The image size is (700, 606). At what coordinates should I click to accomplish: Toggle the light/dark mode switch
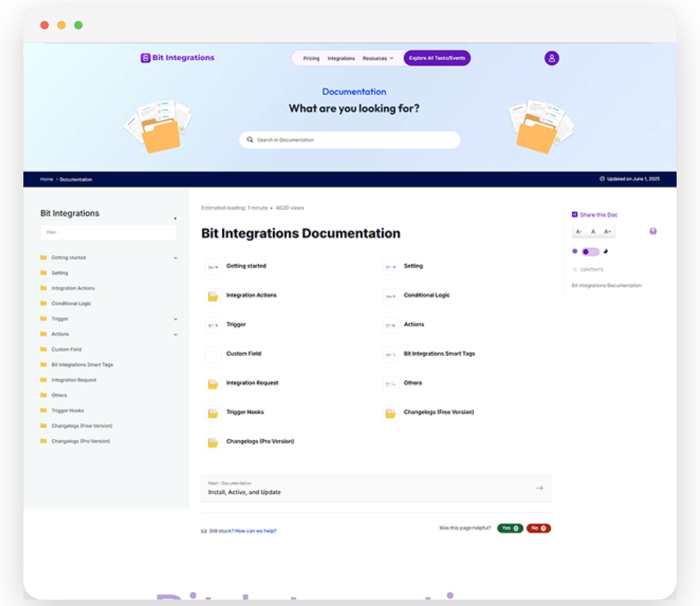pos(590,251)
